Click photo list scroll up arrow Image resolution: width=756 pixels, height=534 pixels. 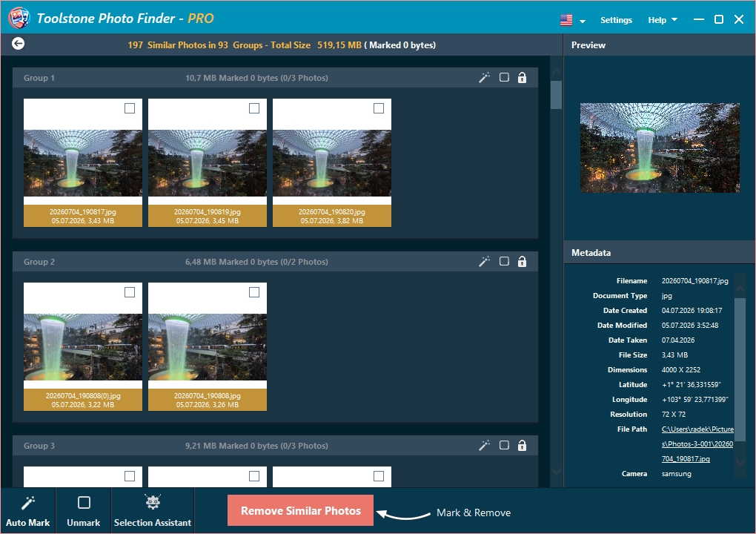pyautogui.click(x=556, y=71)
